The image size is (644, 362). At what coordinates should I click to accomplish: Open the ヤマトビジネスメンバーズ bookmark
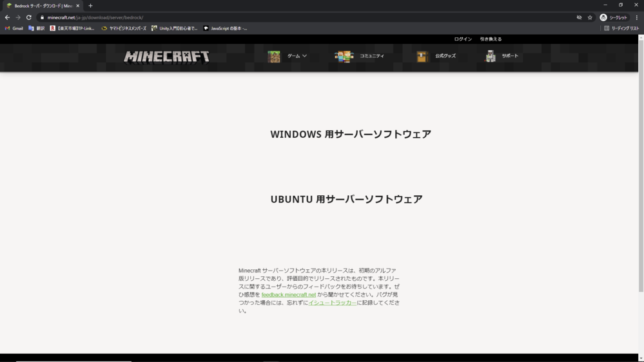point(124,28)
